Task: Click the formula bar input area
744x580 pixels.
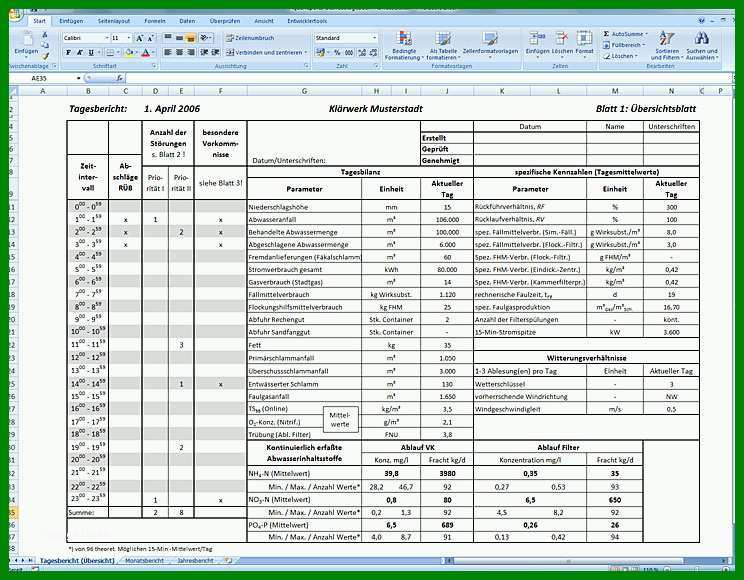Action: pos(427,78)
